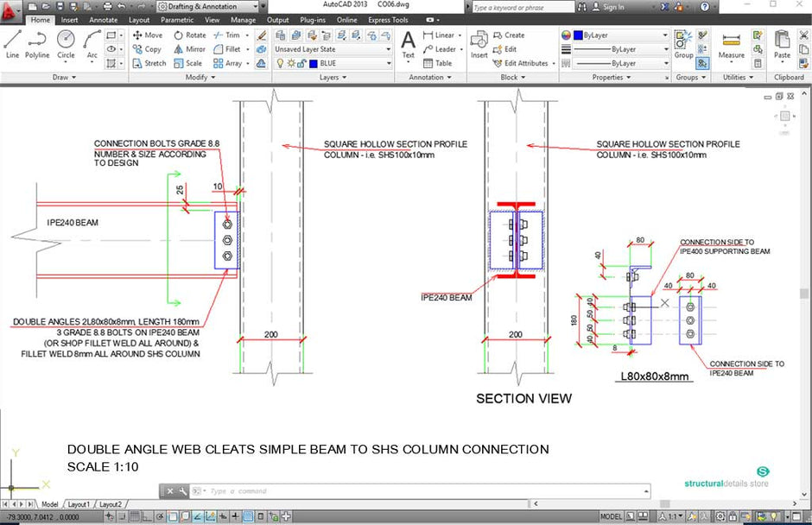
Task: Toggle MODEL space on the status bar
Action: click(x=610, y=516)
